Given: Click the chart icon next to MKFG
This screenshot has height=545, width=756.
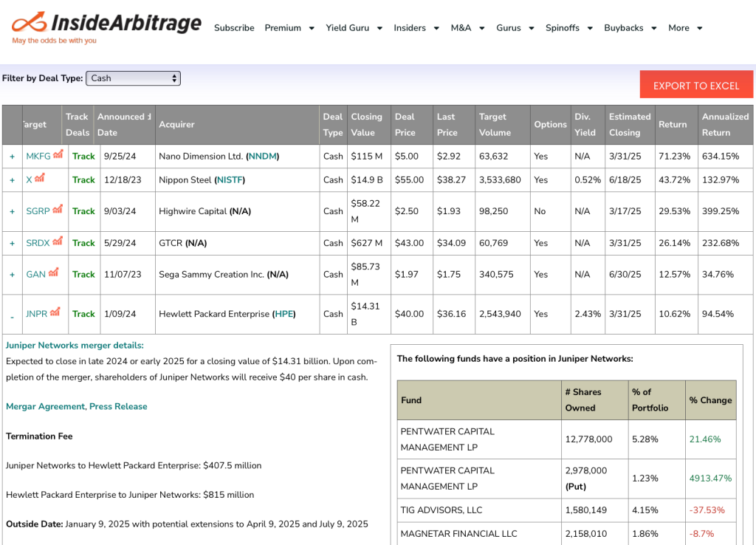Looking at the screenshot, I should pyautogui.click(x=58, y=154).
